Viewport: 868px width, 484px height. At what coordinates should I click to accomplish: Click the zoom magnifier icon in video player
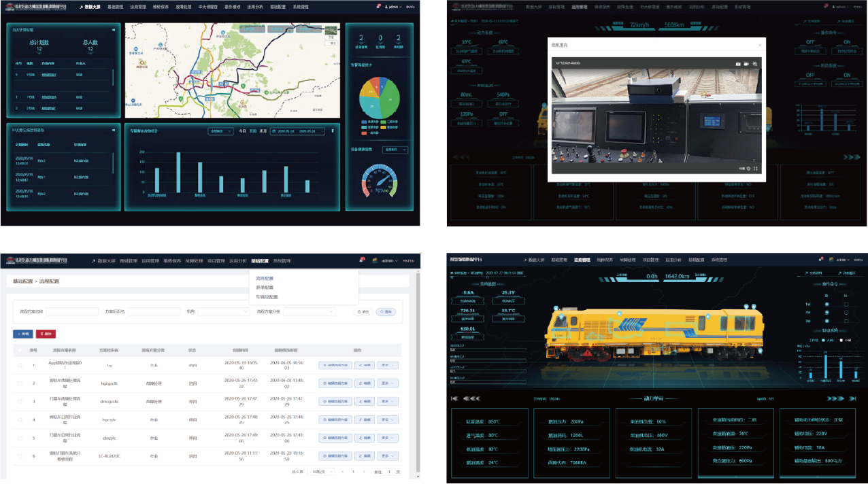click(x=755, y=64)
